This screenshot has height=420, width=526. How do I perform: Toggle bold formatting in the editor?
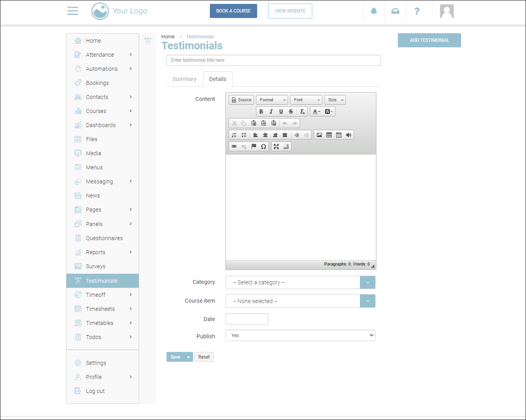pos(261,111)
